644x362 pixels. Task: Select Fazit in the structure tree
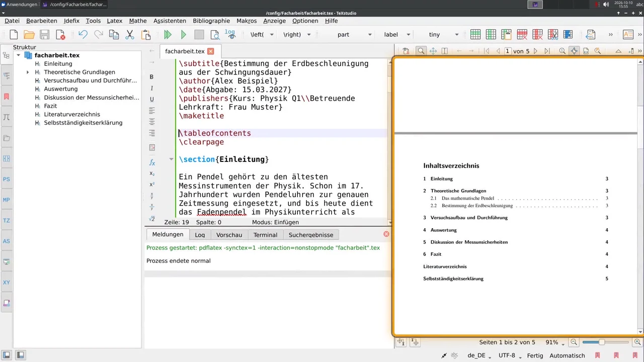[x=50, y=106]
